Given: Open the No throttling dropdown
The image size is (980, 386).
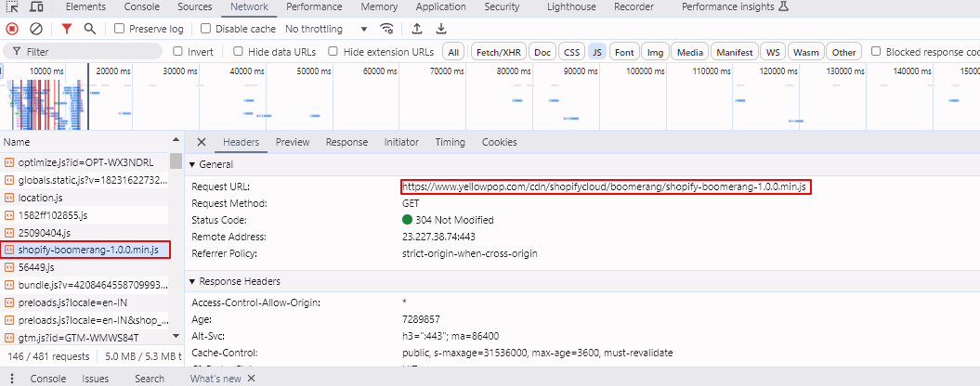Looking at the screenshot, I should pyautogui.click(x=325, y=29).
